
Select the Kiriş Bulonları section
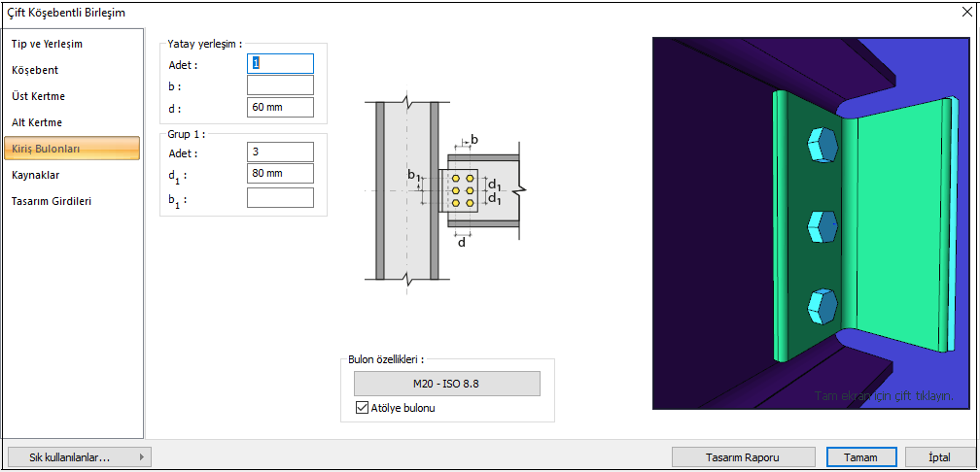coord(72,149)
